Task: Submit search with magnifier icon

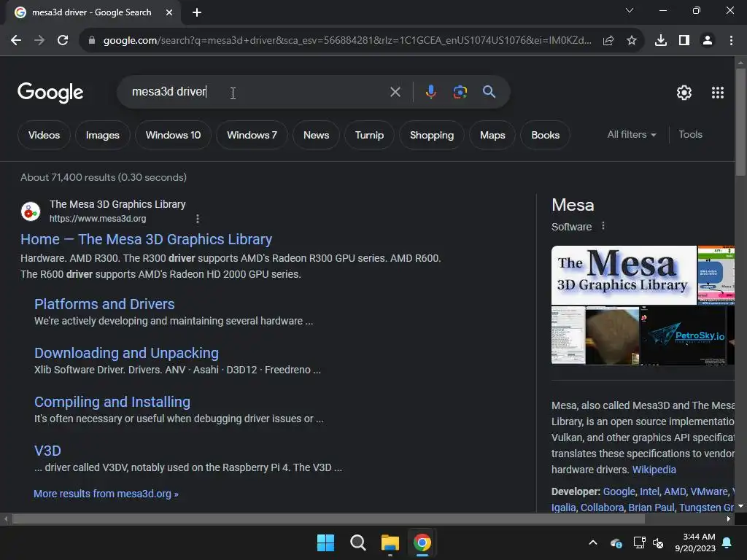Action: click(489, 92)
